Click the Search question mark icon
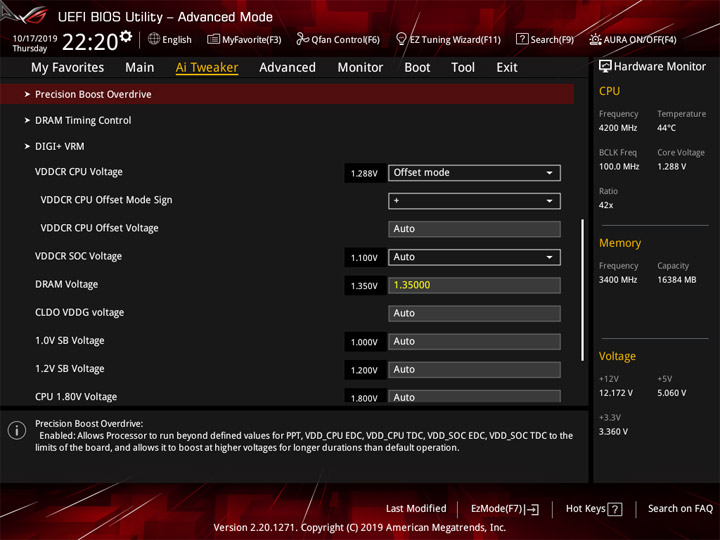Image resolution: width=720 pixels, height=540 pixels. tap(522, 39)
